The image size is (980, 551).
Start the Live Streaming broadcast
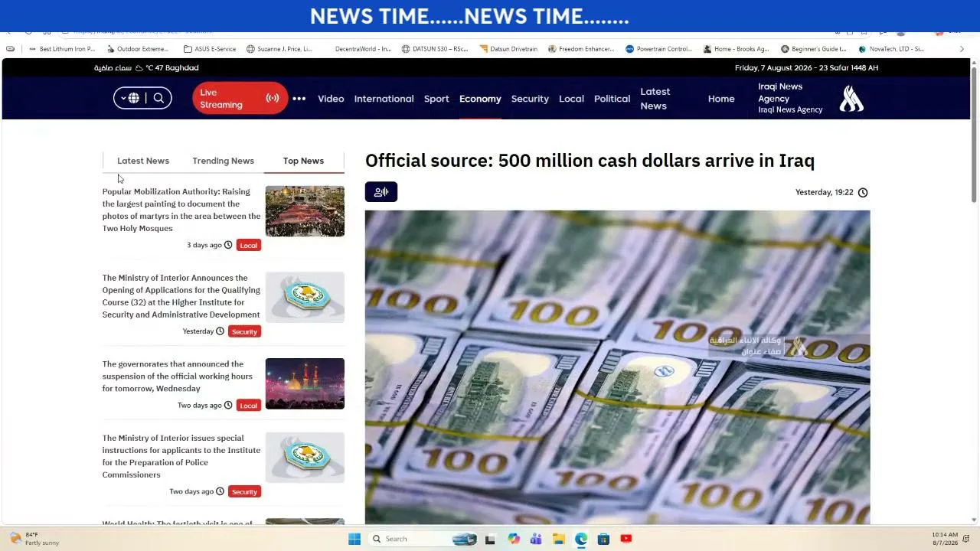click(x=240, y=99)
